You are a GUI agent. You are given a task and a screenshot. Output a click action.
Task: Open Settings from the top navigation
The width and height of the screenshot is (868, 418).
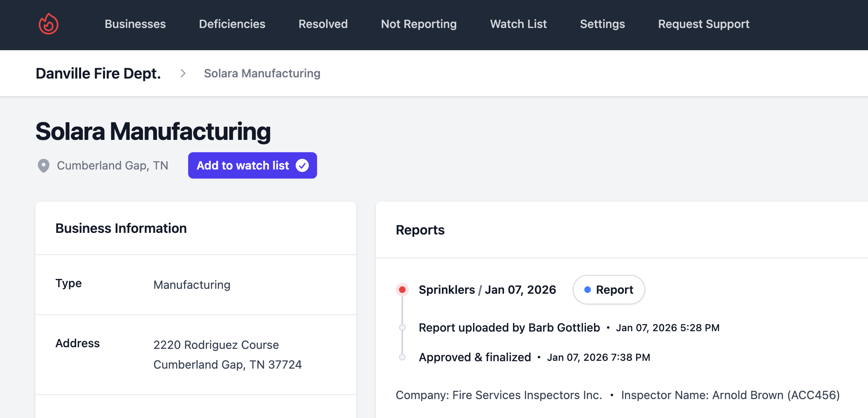(602, 24)
